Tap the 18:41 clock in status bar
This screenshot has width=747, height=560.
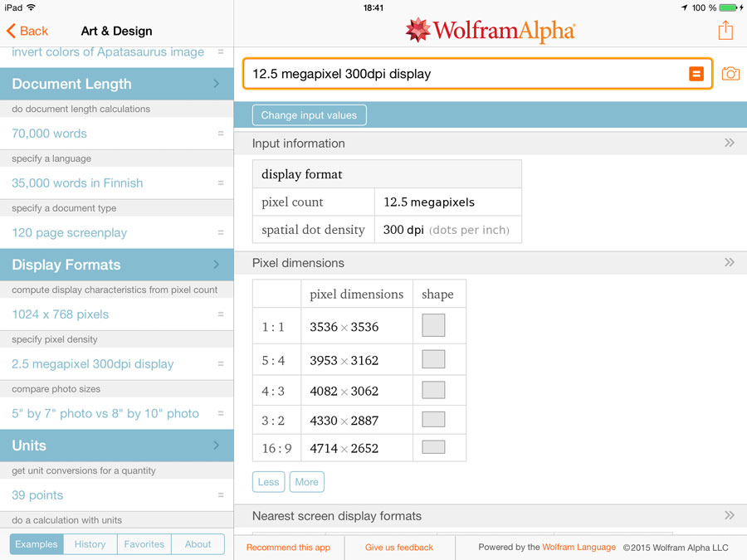coord(373,7)
